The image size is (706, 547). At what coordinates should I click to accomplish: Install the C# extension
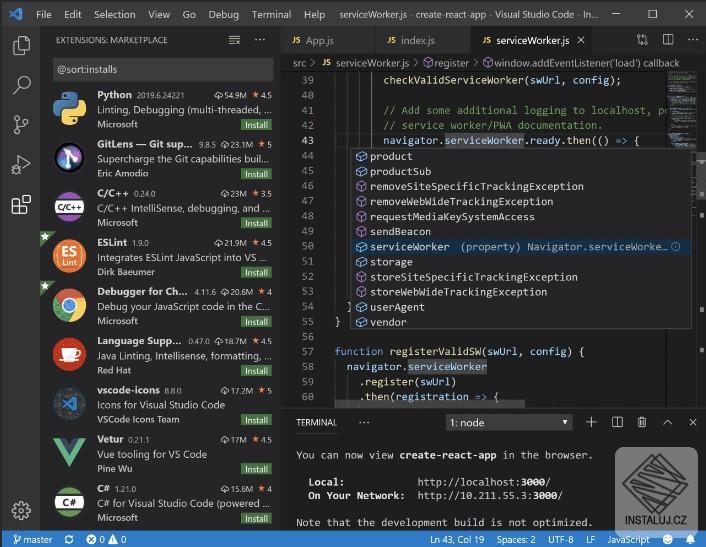pos(256,519)
